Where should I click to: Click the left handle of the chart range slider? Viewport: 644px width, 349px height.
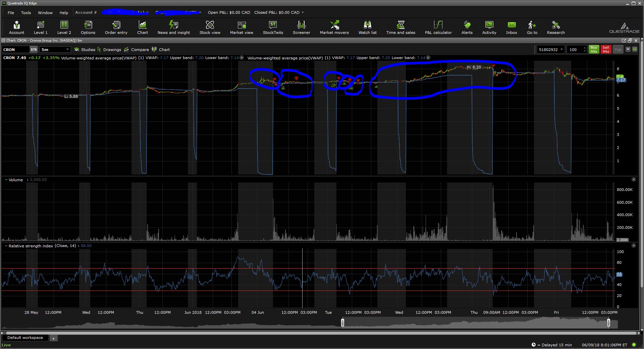[x=342, y=323]
